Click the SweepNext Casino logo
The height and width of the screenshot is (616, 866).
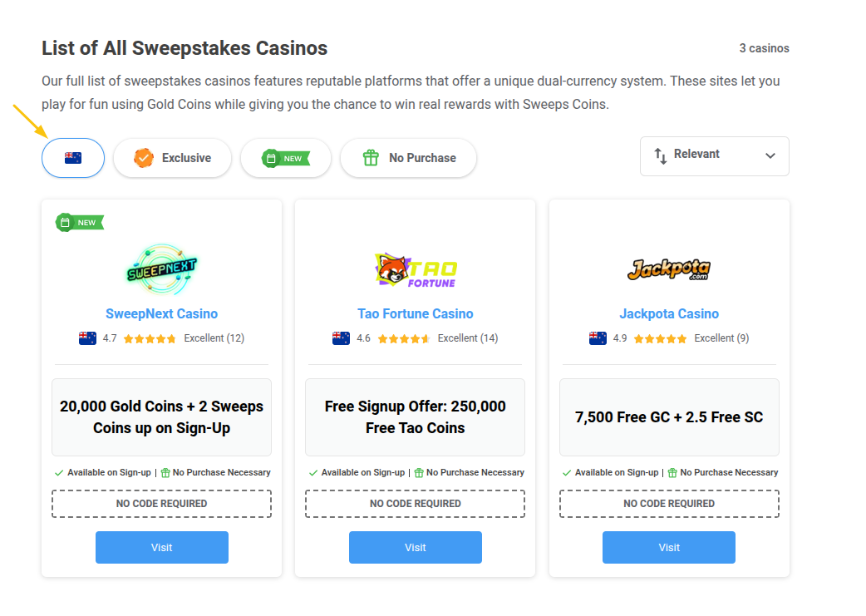click(x=161, y=269)
